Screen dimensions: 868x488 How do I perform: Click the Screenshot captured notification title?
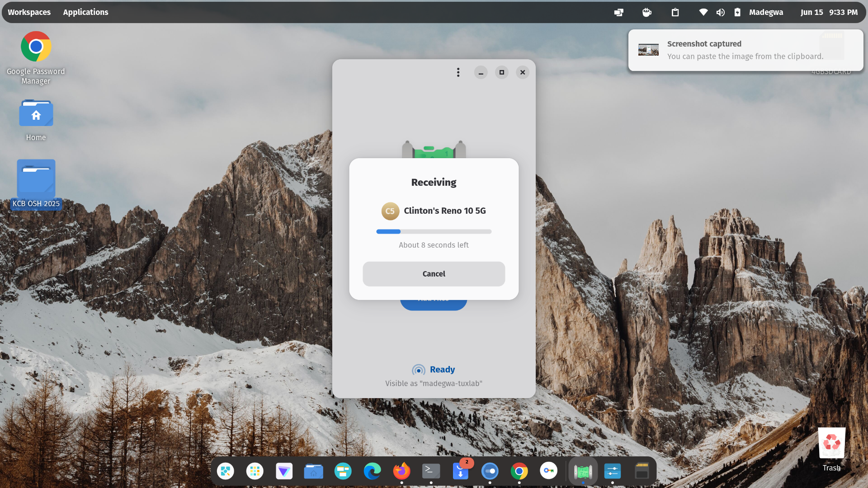[x=704, y=44]
